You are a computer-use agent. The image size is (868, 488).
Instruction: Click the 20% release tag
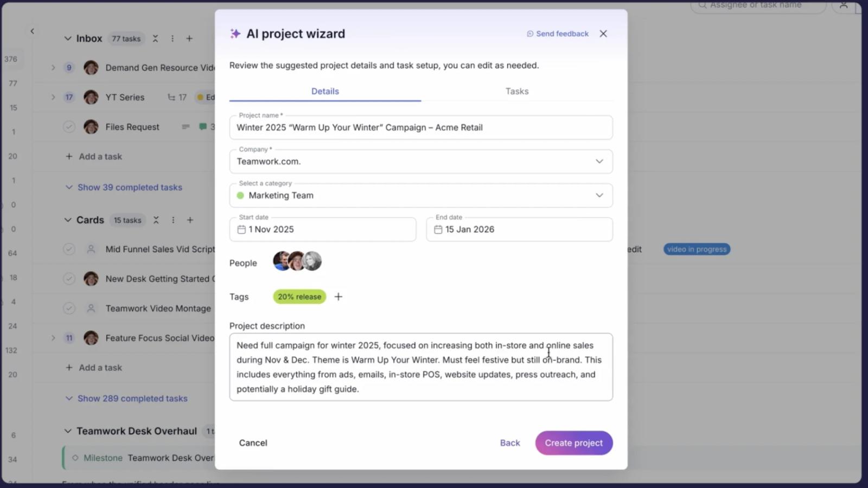pos(299,297)
